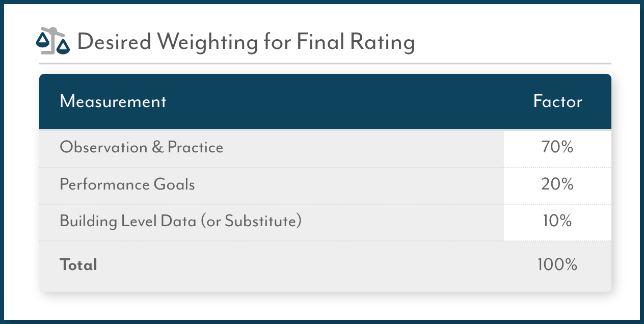Click the dark blue table header bar
The height and width of the screenshot is (324, 644).
click(325, 101)
